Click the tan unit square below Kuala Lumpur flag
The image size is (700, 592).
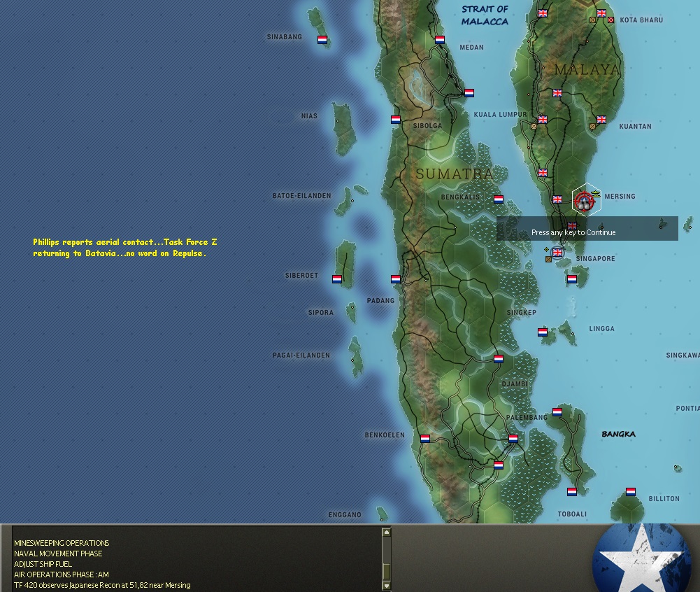534,127
